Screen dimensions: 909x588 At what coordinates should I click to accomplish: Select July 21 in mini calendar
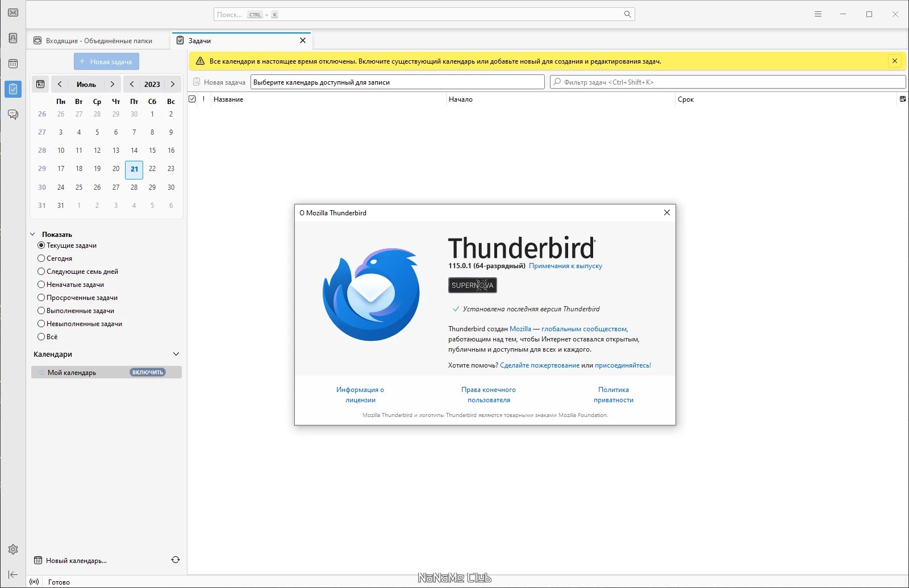(134, 169)
